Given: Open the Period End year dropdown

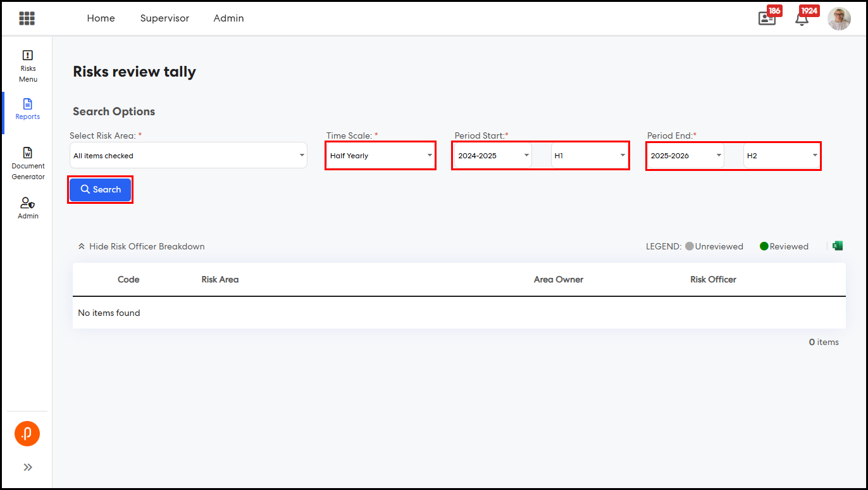Looking at the screenshot, I should (685, 156).
